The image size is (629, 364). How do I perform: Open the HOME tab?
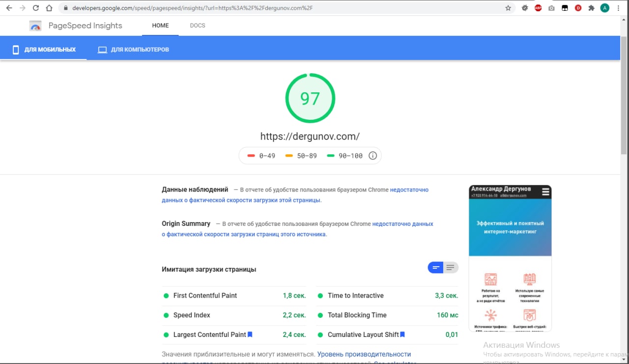161,26
